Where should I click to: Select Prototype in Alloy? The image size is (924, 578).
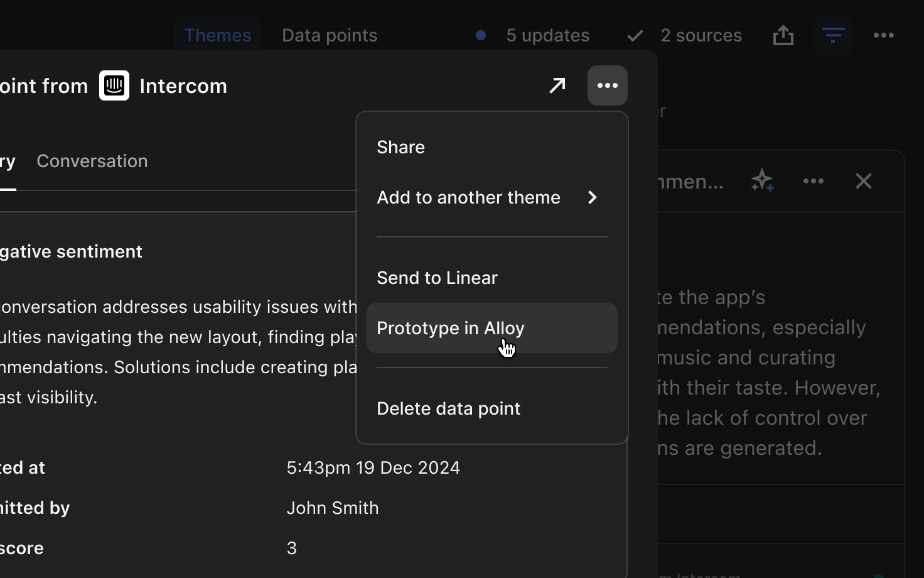point(492,328)
